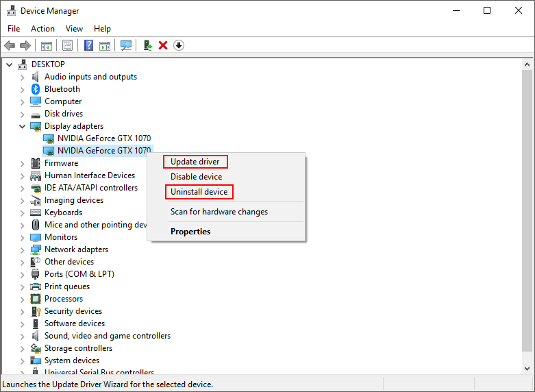Expand the Computer category chevron
535x392 pixels.
[22, 102]
